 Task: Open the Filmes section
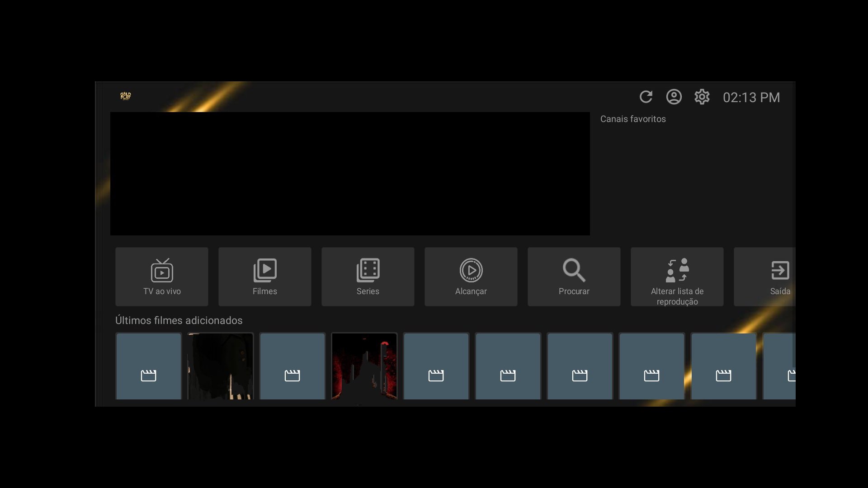[x=265, y=277]
